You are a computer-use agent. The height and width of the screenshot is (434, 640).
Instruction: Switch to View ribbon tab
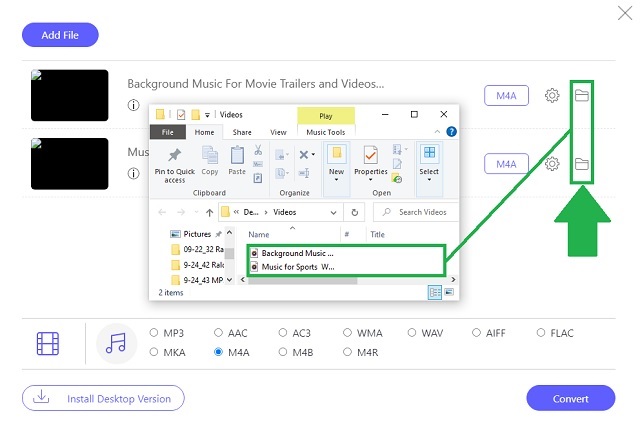[278, 132]
